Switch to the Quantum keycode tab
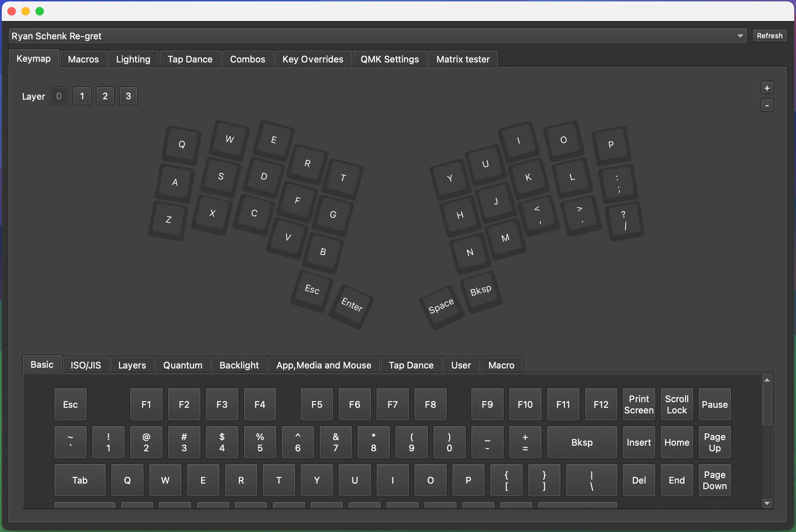 [x=183, y=365]
